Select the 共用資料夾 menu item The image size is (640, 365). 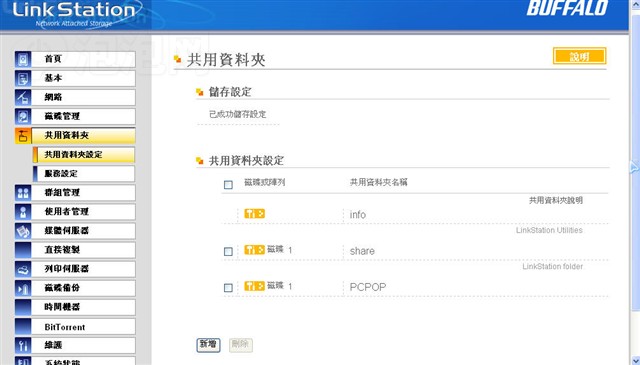83,136
